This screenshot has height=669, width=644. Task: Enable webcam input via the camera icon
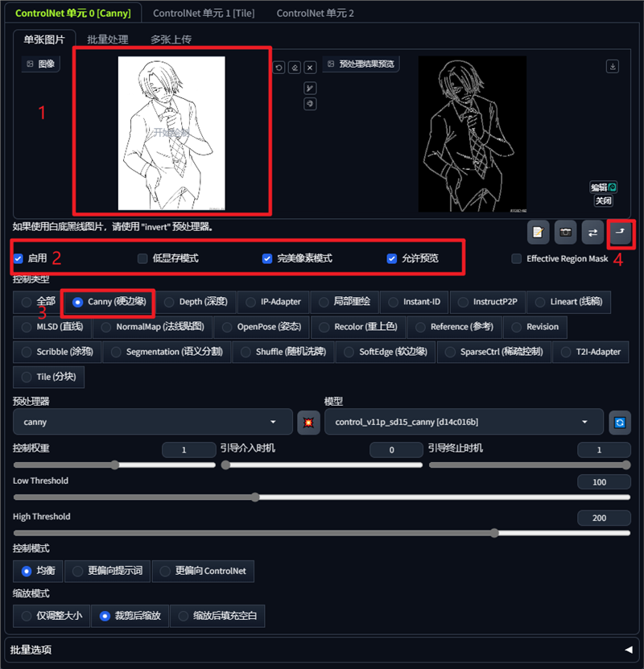pos(565,232)
